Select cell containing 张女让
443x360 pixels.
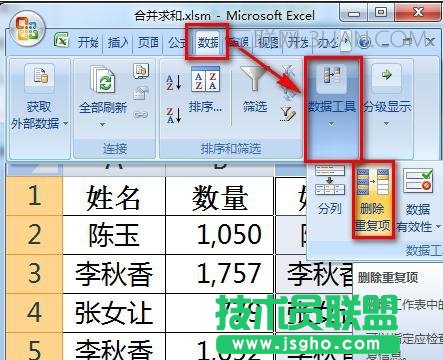point(114,313)
